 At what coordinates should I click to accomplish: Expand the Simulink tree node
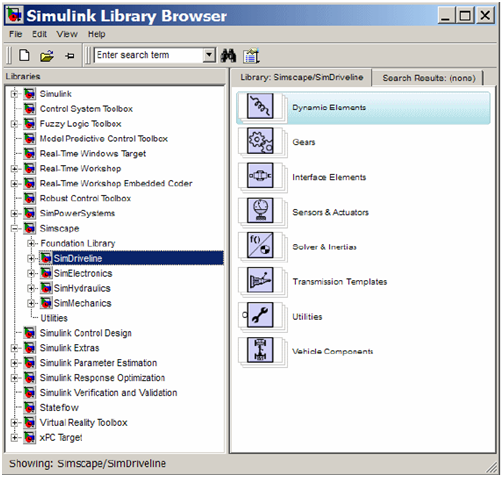tap(14, 94)
